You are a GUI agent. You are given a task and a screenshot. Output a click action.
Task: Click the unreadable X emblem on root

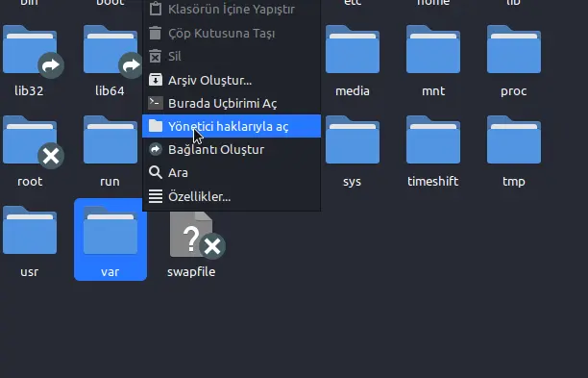click(51, 156)
